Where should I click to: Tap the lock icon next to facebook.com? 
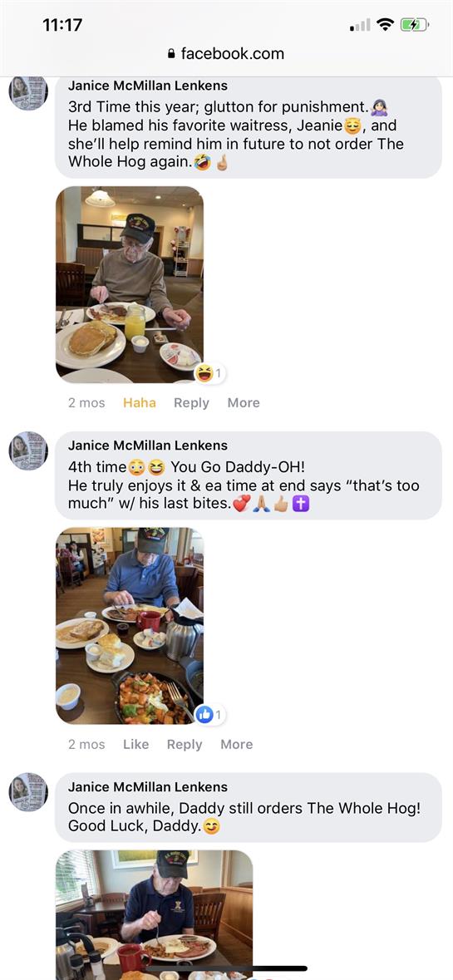click(172, 54)
